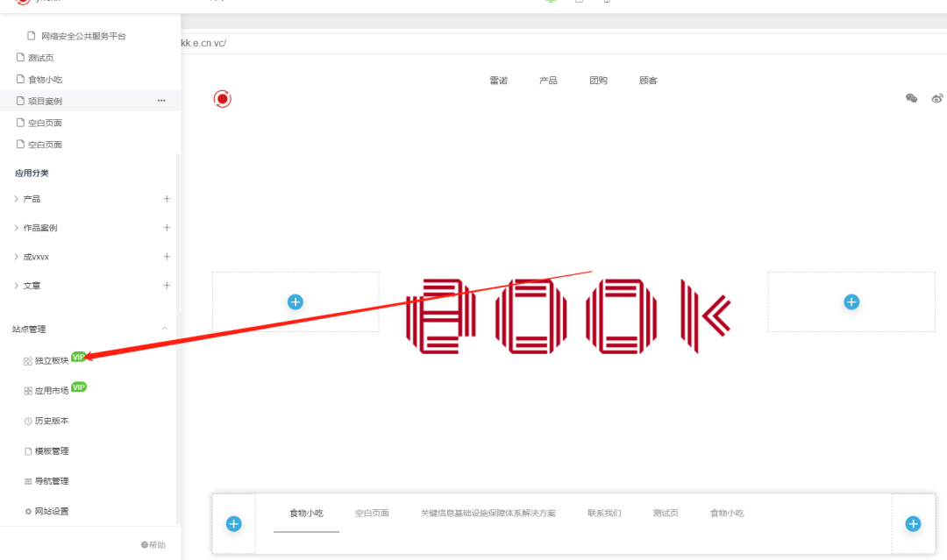The height and width of the screenshot is (560, 947).
Task: Expand the 成vxvx category
Action: (x=16, y=257)
